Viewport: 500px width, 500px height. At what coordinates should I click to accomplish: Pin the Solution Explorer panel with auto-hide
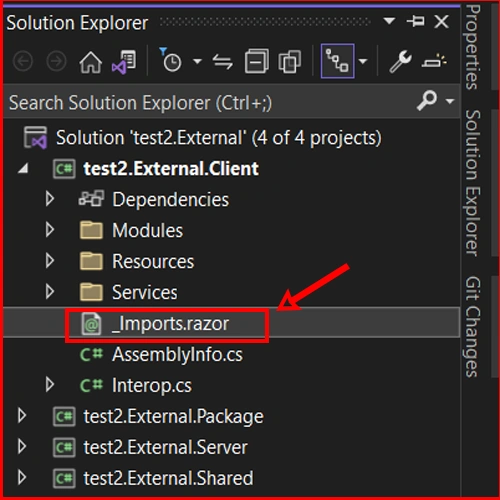pyautogui.click(x=416, y=21)
